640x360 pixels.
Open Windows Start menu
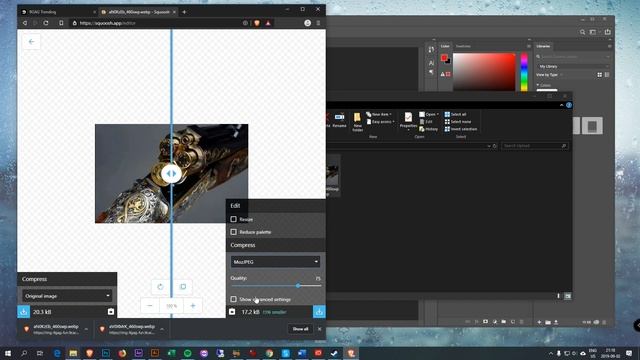pyautogui.click(x=7, y=353)
